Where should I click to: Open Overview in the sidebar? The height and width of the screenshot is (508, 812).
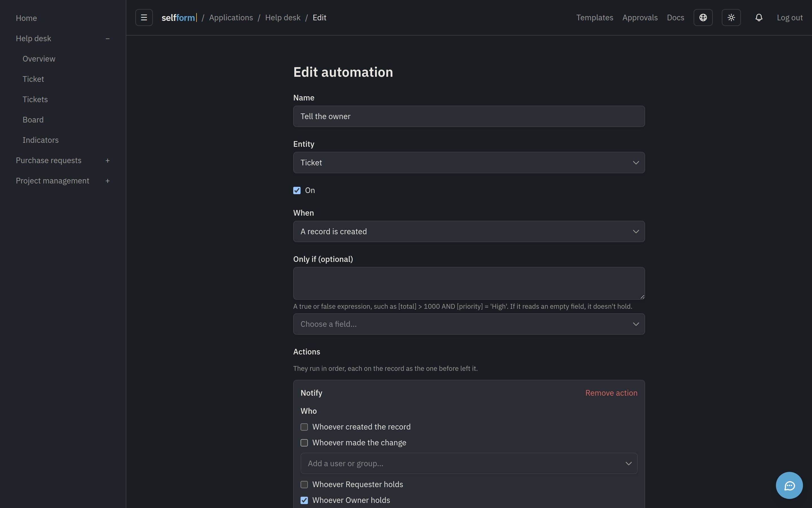[39, 59]
